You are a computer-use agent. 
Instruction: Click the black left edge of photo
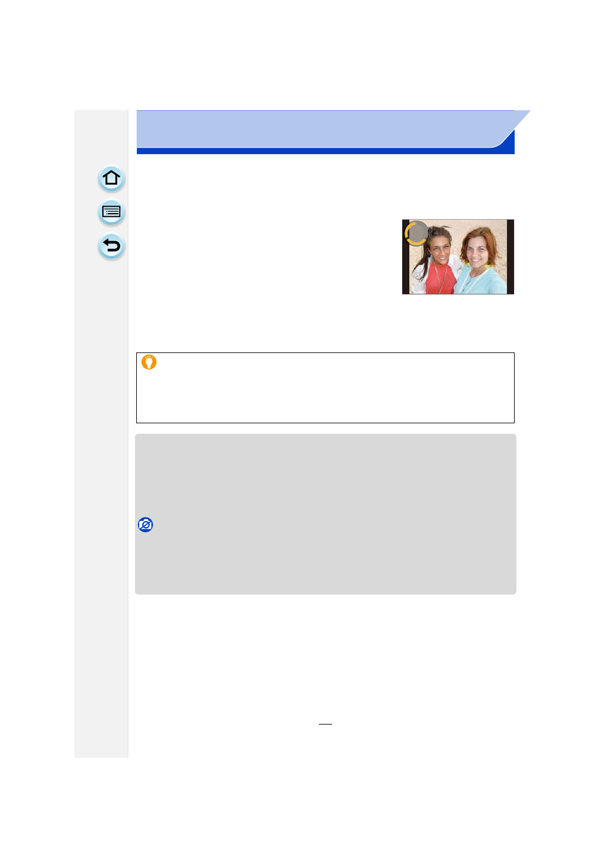click(406, 257)
